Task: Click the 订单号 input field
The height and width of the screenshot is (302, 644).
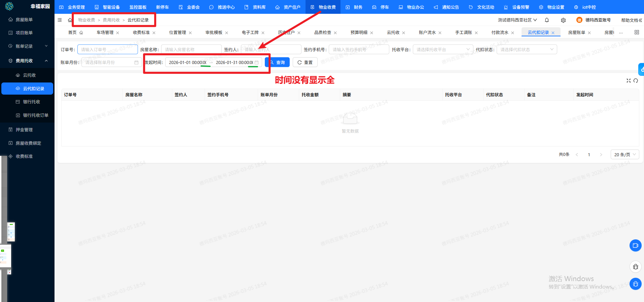Action: coord(107,49)
